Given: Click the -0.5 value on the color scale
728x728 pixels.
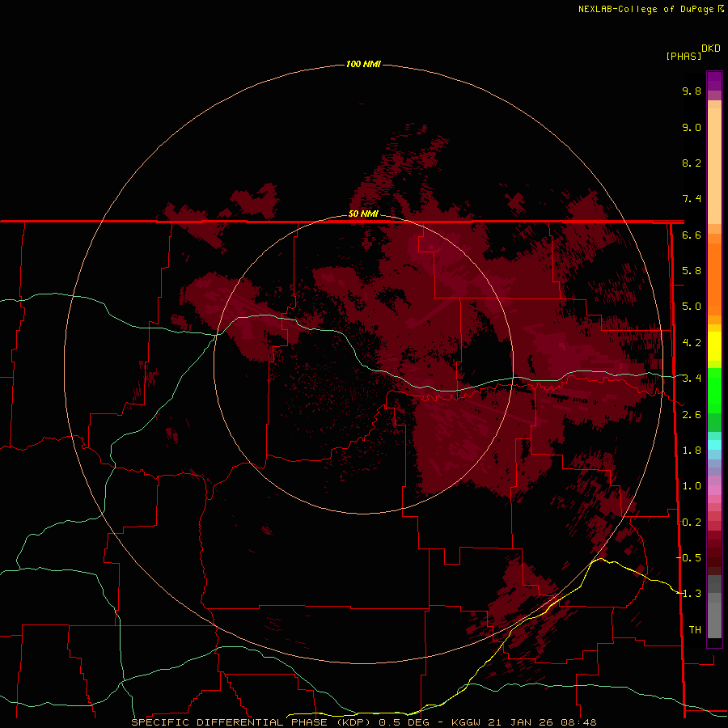Looking at the screenshot, I should pyautogui.click(x=688, y=558).
